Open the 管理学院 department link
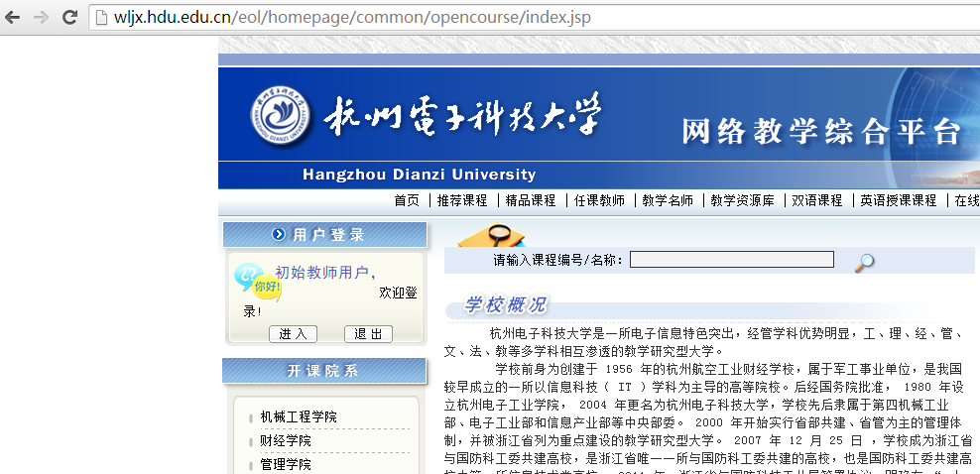This screenshot has height=474, width=980. tap(286, 464)
